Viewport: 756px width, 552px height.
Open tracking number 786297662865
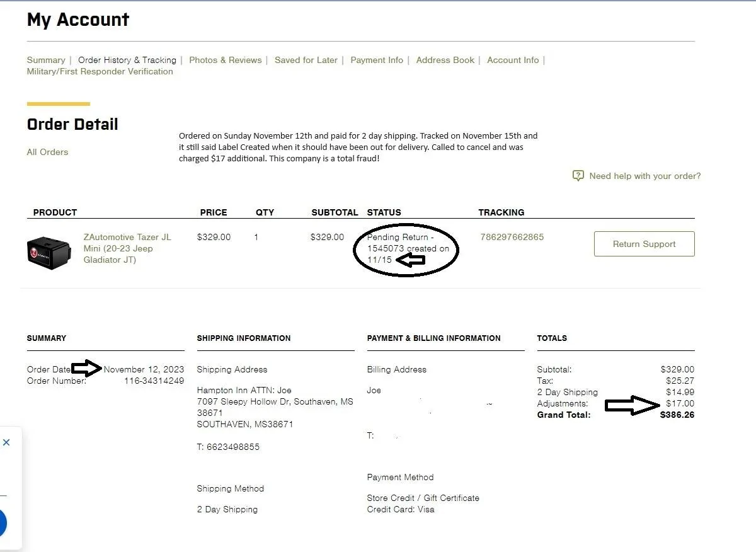(x=511, y=237)
